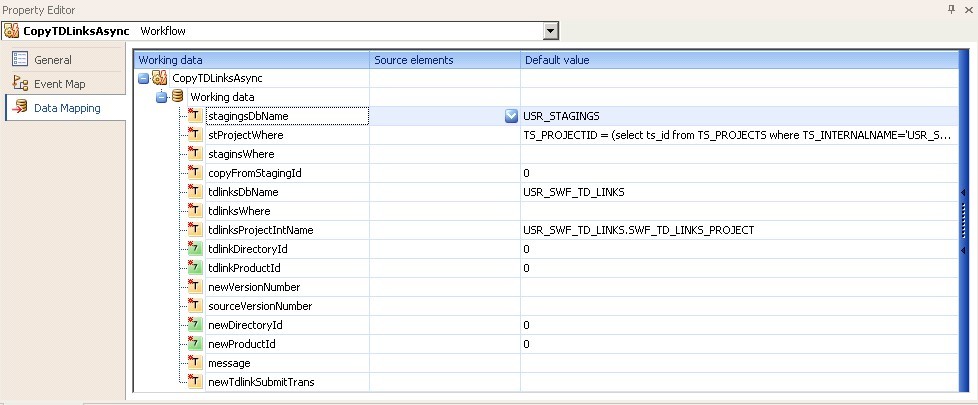Open the Event Map tab
The image size is (978, 405).
[x=65, y=84]
